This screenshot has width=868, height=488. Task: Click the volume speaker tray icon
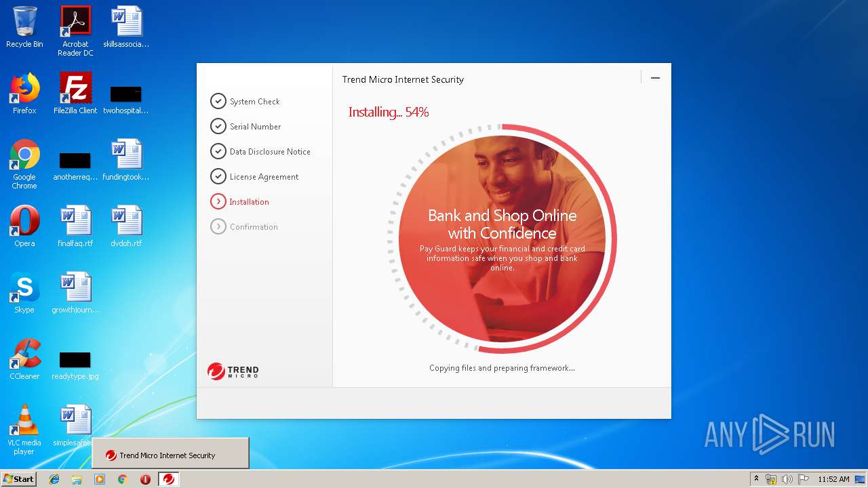787,479
